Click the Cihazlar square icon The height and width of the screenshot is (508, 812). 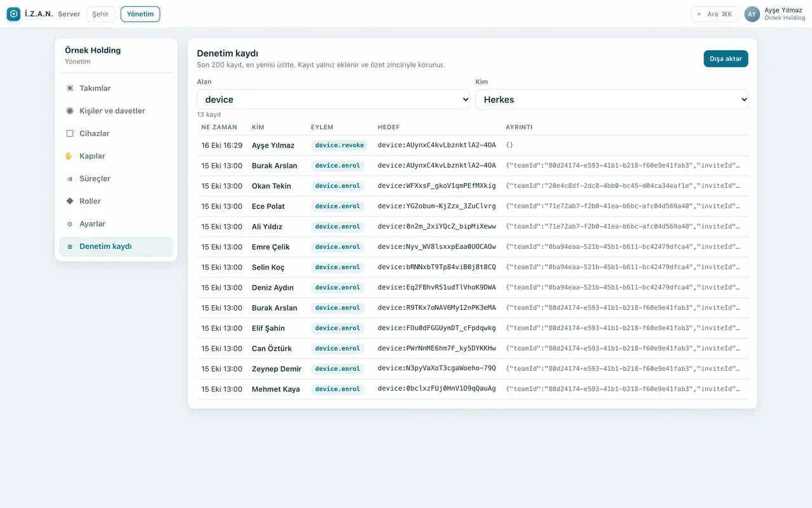coord(70,133)
